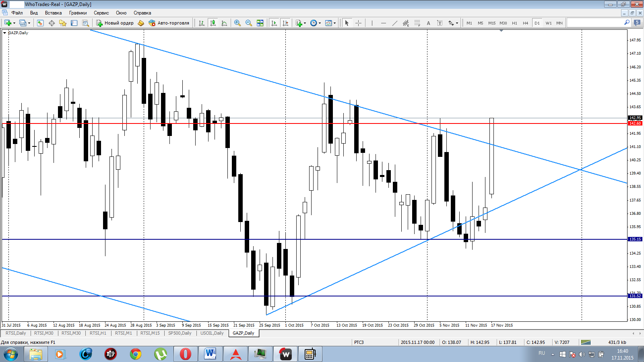Select the equidistant channel tool
Viewport: 644px width, 362px height.
(406, 23)
